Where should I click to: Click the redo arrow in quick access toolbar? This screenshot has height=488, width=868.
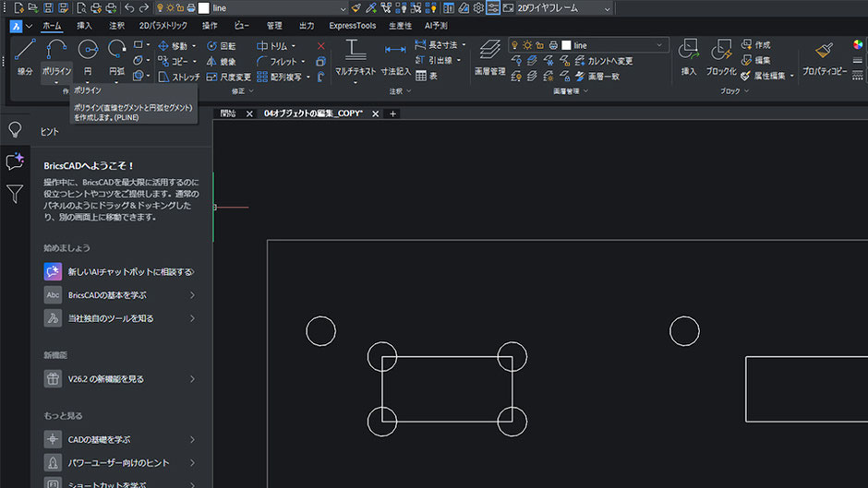[144, 7]
